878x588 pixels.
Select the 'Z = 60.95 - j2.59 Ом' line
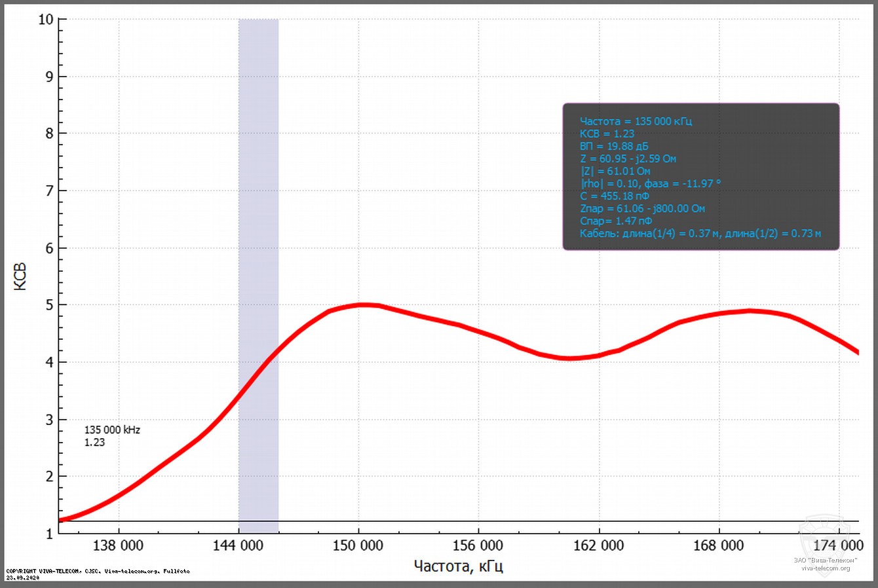[x=628, y=158]
